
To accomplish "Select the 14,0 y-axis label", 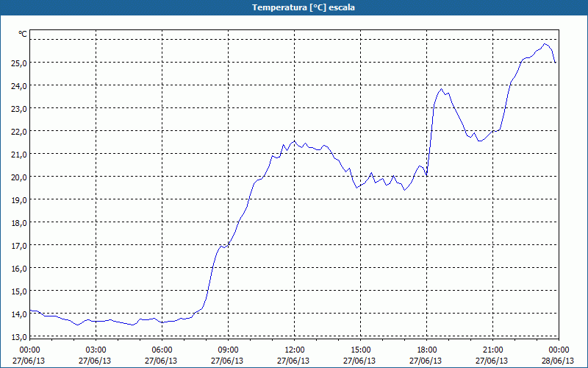I will pos(18,314).
